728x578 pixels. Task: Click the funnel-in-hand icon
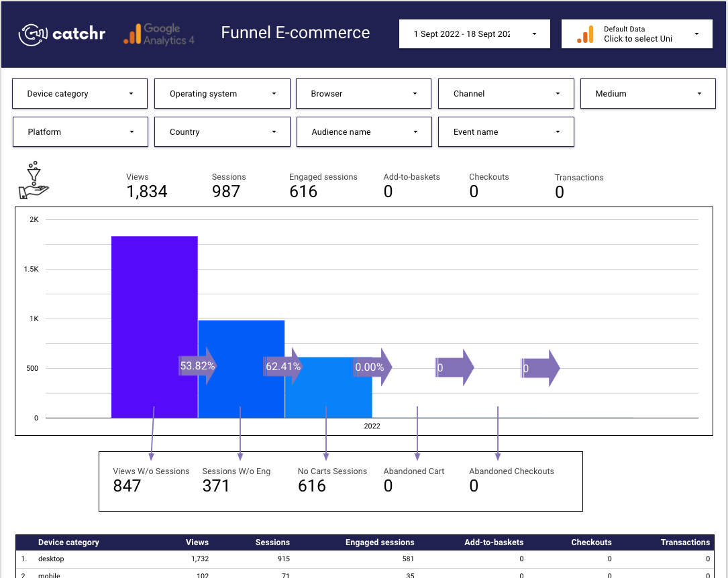point(34,180)
